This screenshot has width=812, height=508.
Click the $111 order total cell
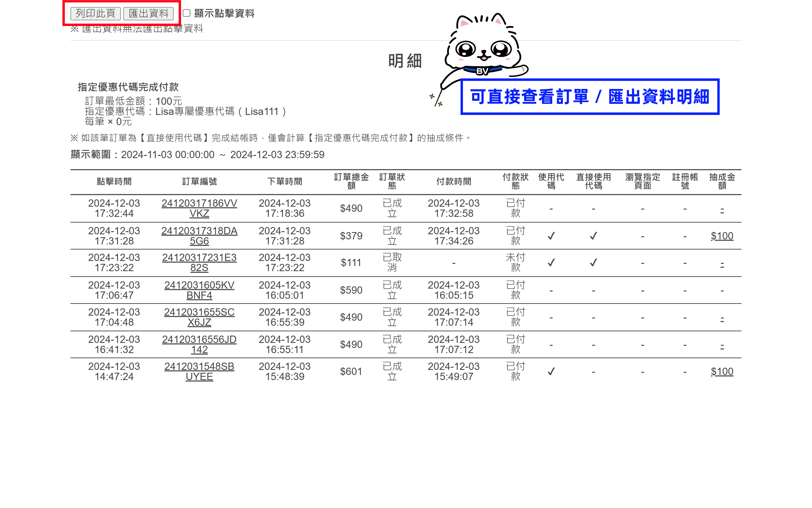click(351, 262)
